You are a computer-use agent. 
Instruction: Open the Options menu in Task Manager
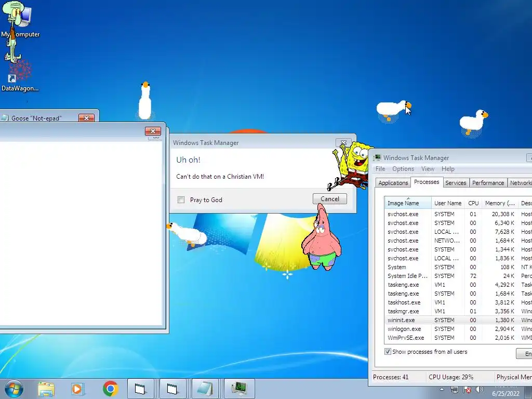[403, 169]
